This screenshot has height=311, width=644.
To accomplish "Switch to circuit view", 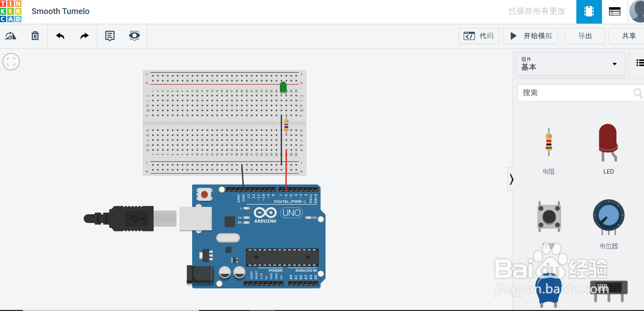I will point(589,12).
